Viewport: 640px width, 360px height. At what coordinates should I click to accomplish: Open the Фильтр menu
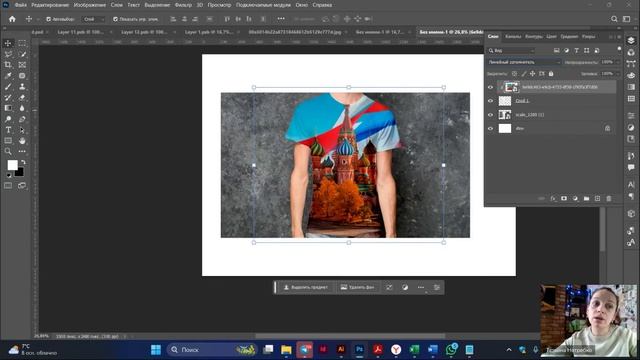click(x=183, y=5)
